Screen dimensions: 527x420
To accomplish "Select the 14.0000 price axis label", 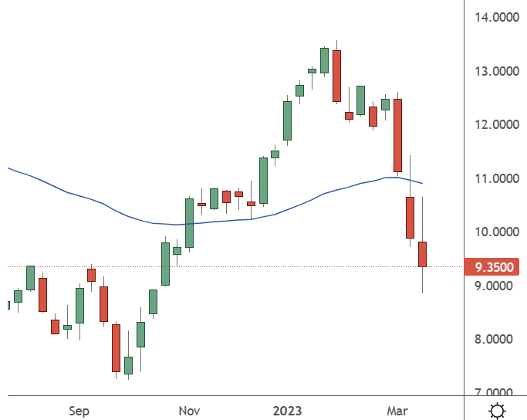I will click(495, 17).
